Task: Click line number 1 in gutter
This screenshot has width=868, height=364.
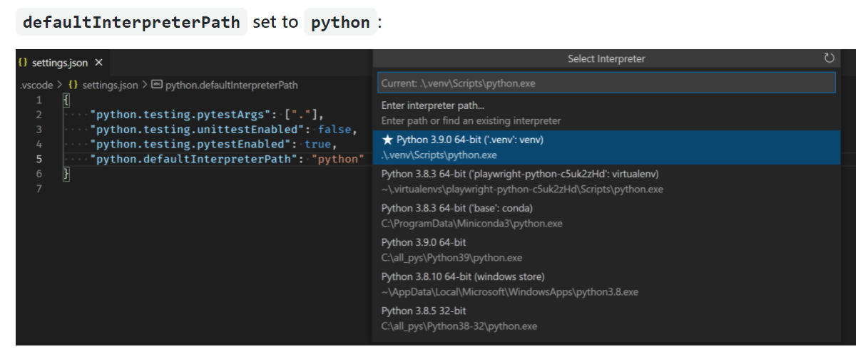Action: click(39, 100)
